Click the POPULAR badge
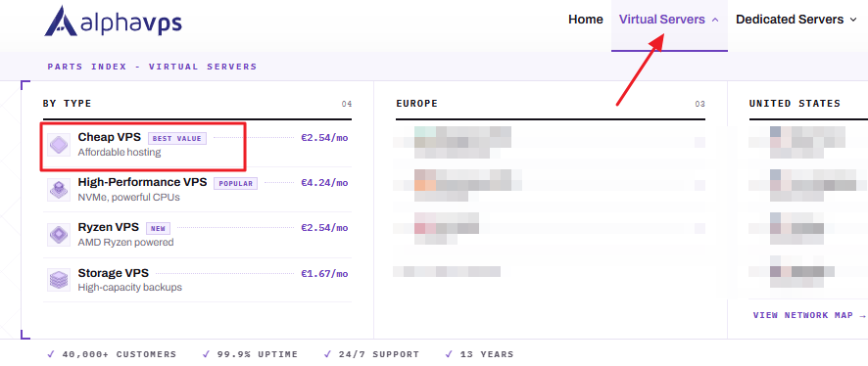This screenshot has width=868, height=366. 236,184
